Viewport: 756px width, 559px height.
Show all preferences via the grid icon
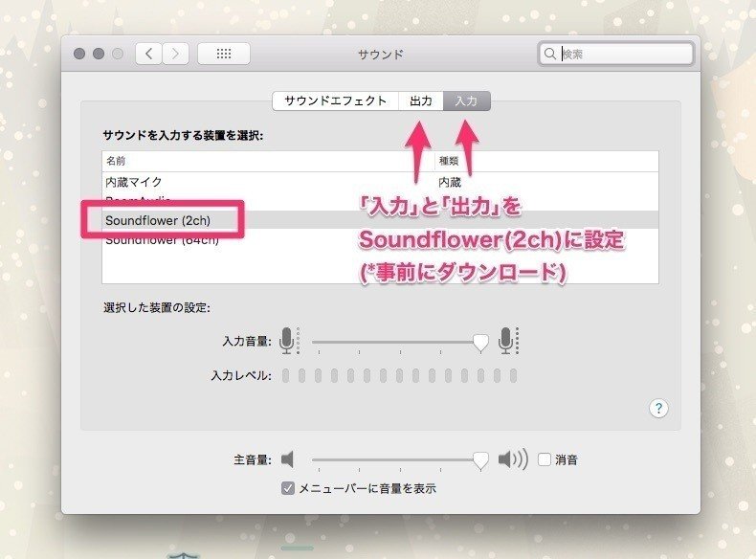224,54
